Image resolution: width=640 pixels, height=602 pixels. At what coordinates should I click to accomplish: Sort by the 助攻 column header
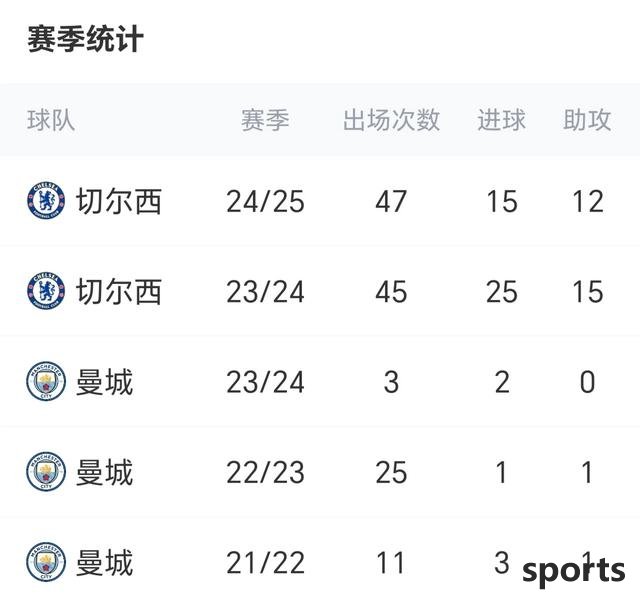587,120
